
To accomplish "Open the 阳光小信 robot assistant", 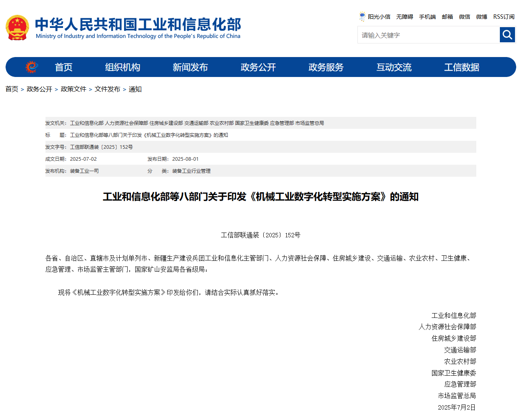I will click(x=375, y=17).
